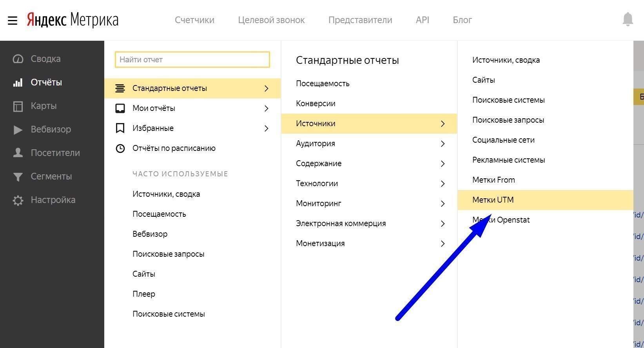Open Целевой звонок in top navigation
Screen dimensions: 644x348
click(x=271, y=20)
